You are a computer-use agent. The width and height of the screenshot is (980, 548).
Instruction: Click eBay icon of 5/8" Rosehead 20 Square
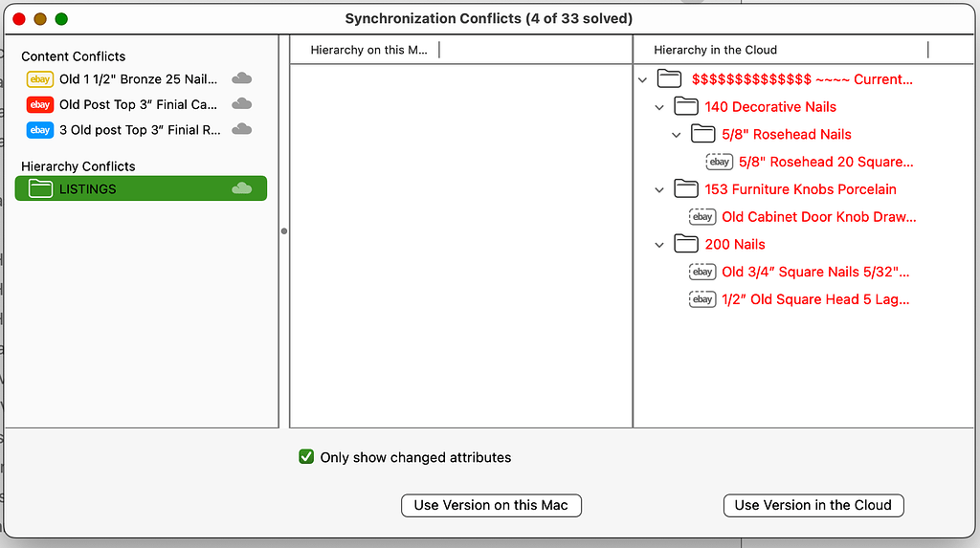click(x=720, y=162)
